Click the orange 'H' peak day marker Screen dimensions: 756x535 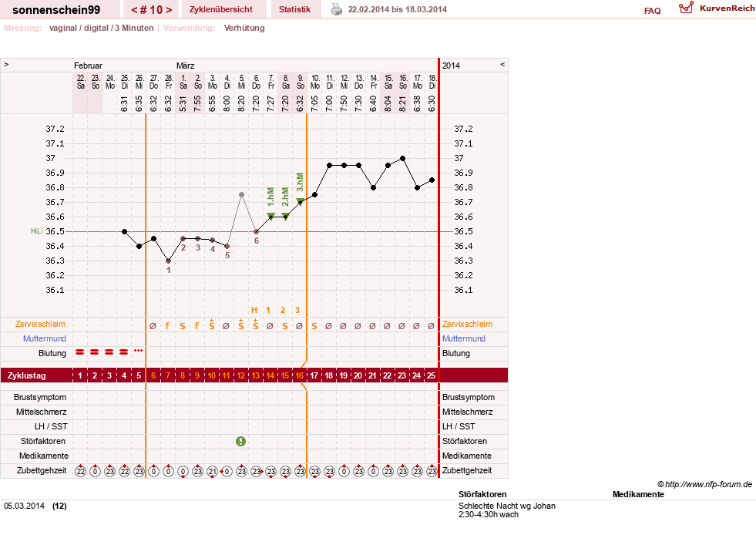coord(254,310)
